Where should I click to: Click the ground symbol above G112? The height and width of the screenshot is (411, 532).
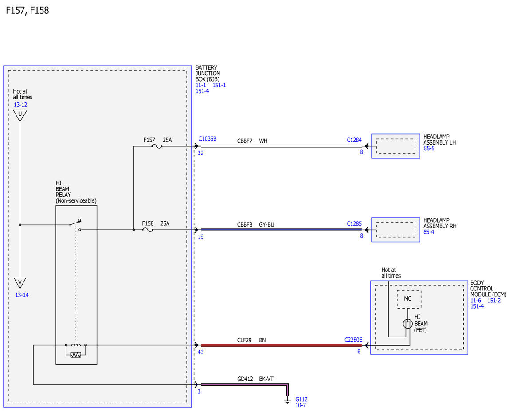(287, 401)
